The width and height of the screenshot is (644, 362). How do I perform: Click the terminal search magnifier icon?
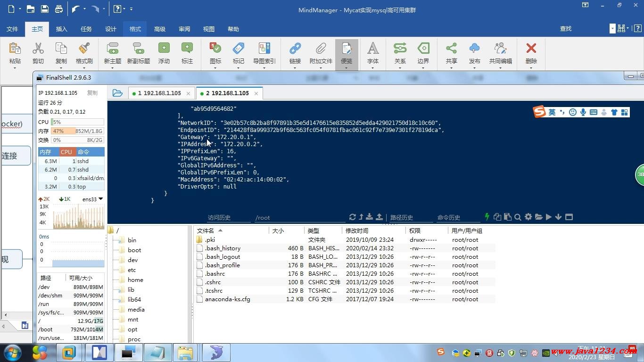518,217
